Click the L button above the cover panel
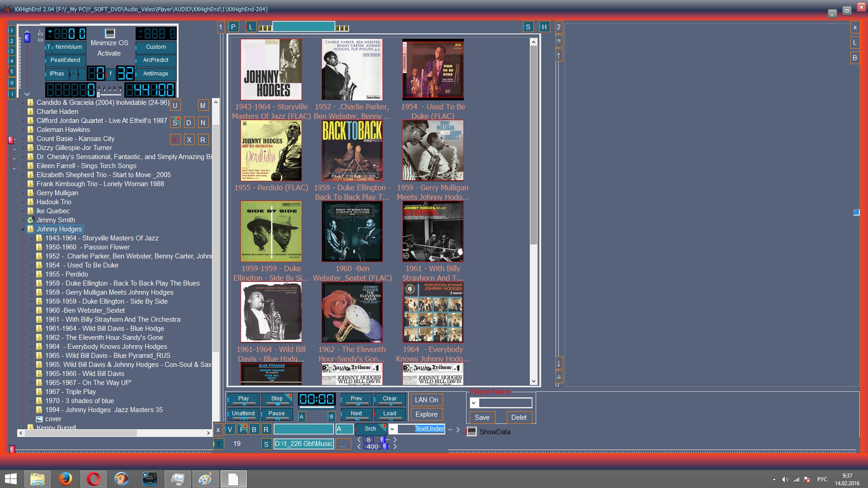 (251, 27)
